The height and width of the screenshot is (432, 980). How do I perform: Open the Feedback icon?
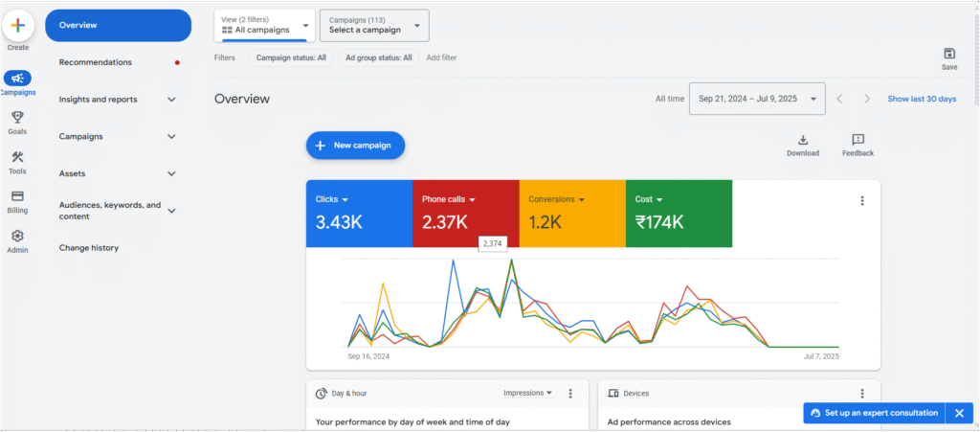(x=857, y=140)
